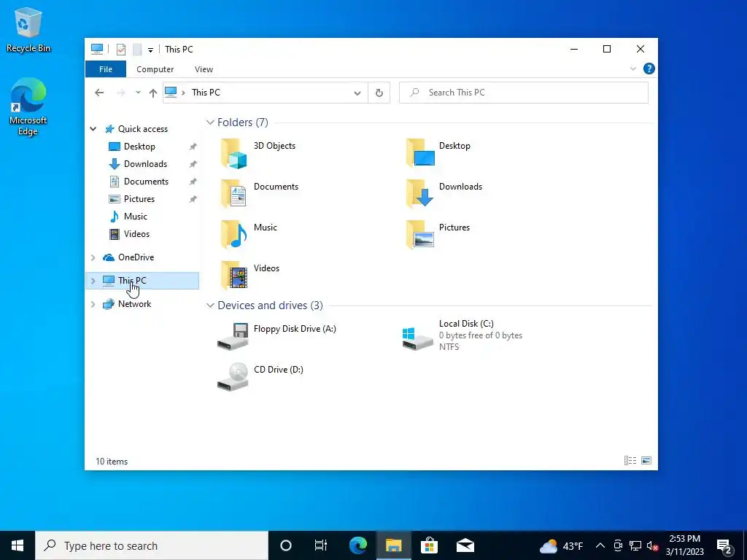Go up one level with Up arrow
Viewport: 747px width, 560px height.
tap(153, 93)
